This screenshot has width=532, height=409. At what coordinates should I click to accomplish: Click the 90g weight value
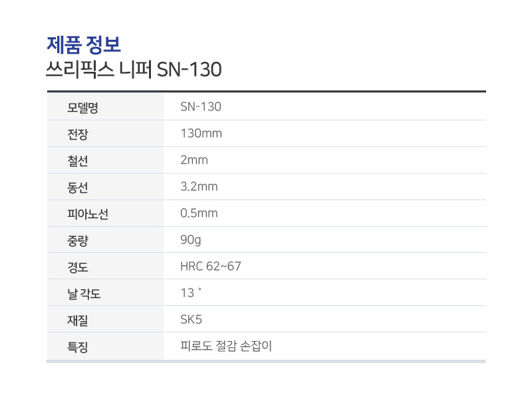pos(191,240)
